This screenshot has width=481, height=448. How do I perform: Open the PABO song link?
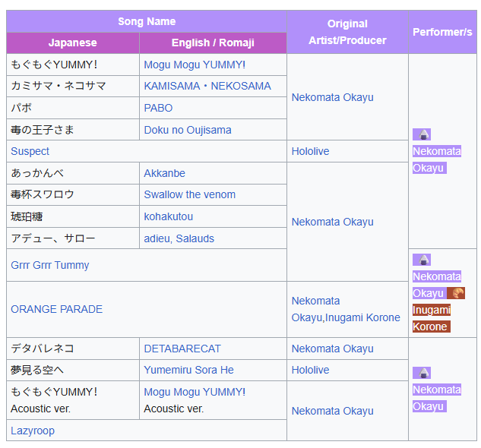(158, 108)
